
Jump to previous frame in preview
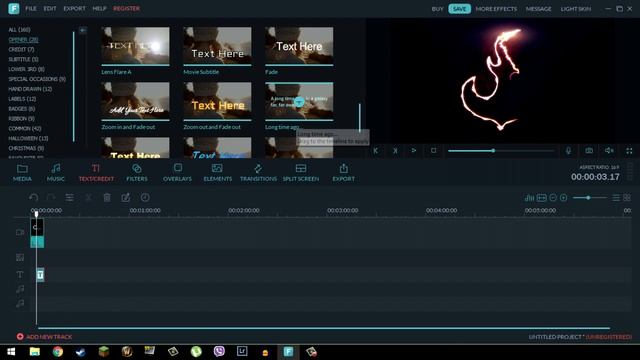[x=376, y=151]
